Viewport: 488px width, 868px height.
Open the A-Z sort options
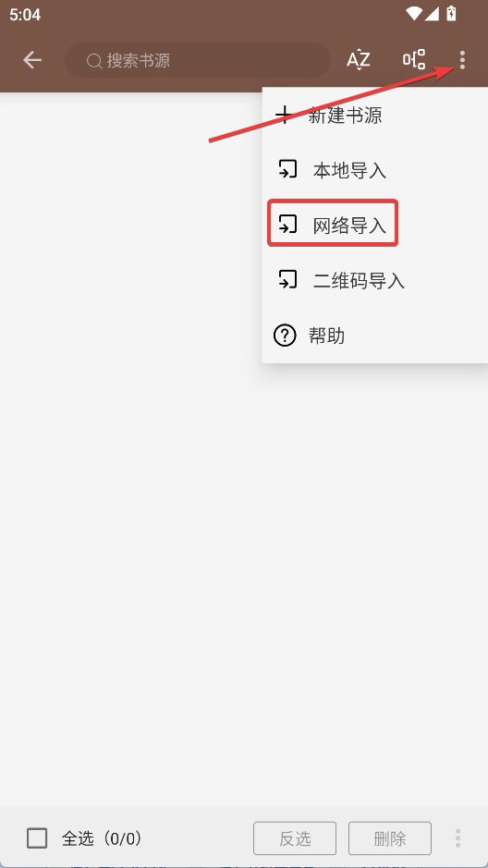point(358,60)
